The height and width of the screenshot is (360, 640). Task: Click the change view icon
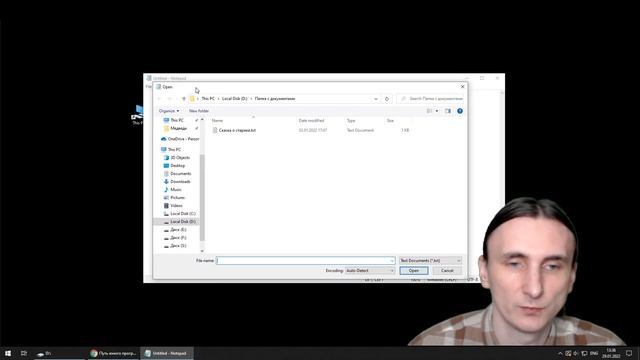429,111
